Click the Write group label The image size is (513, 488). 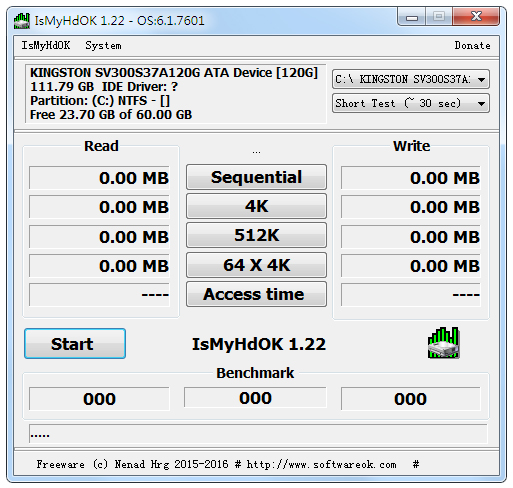click(x=411, y=146)
